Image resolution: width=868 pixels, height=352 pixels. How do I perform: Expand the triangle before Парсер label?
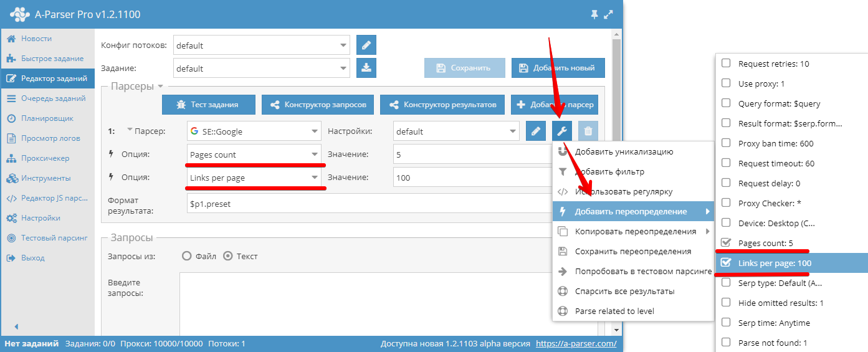[130, 130]
